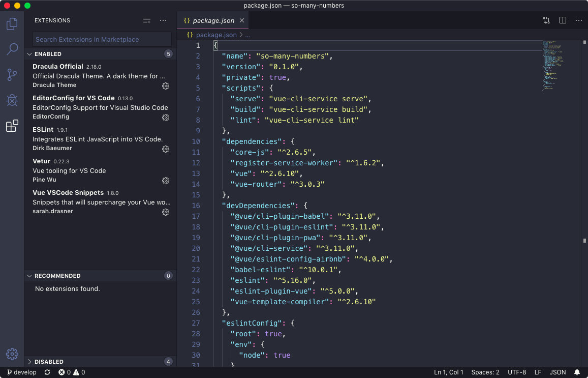This screenshot has width=588, height=378.
Task: Select the package.json editor tab
Action: [x=213, y=21]
